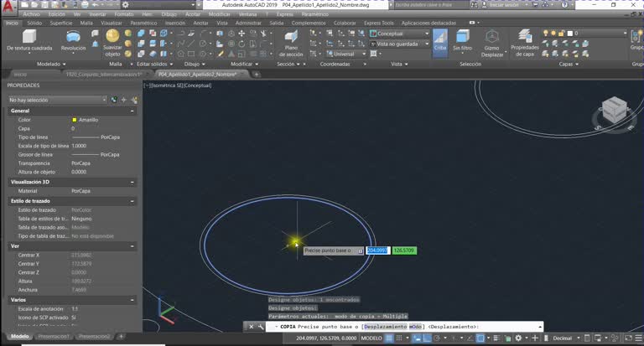The height and width of the screenshot is (346, 644).
Task: Click the Move tool in Modificar panel
Action: point(241,34)
